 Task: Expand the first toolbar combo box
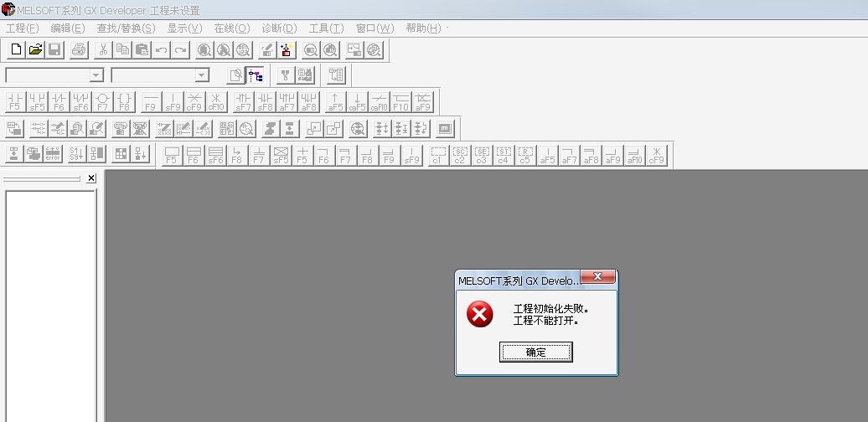click(96, 75)
